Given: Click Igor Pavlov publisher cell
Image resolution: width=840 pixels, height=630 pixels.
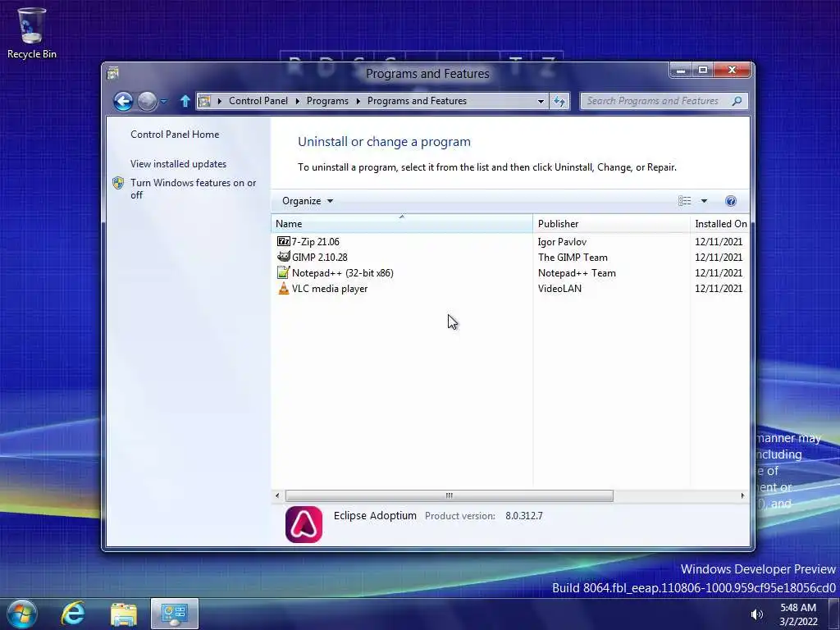Looking at the screenshot, I should click(x=562, y=242).
